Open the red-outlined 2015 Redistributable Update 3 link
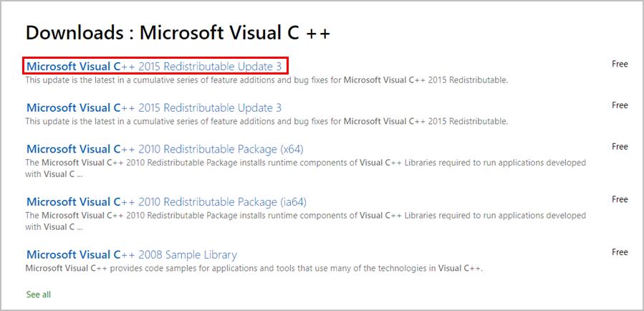Screen dimensions: 644x311 click(x=154, y=66)
